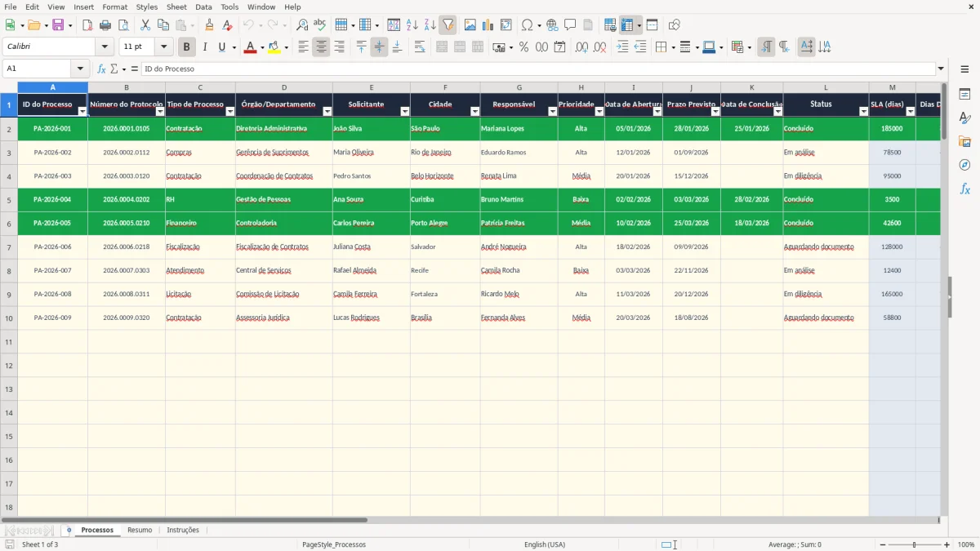
Task: Add a decimal place
Action: (581, 47)
